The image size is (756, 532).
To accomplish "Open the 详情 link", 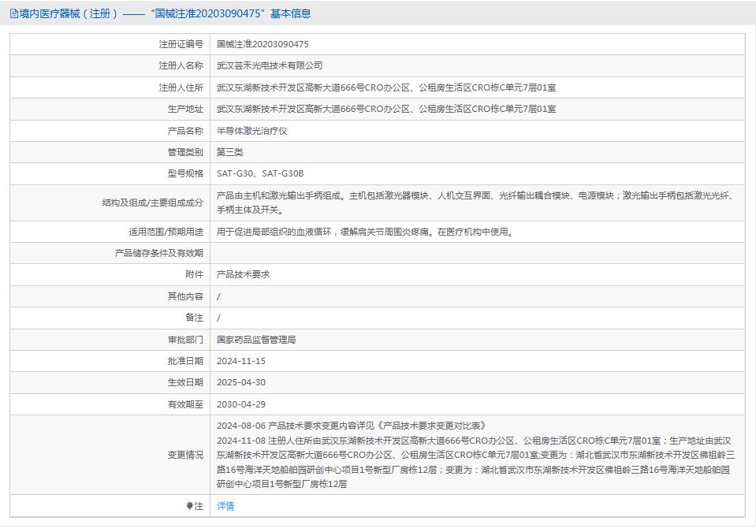I will click(x=225, y=506).
